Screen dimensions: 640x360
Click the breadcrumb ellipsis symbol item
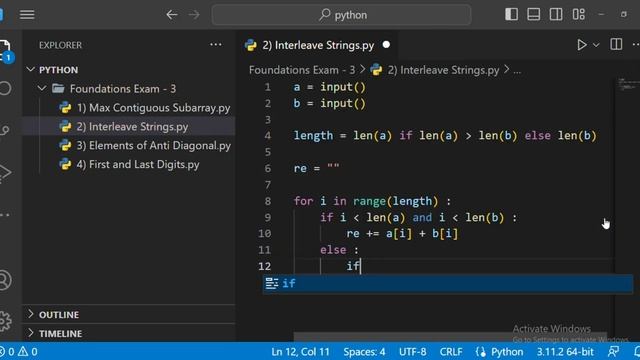click(x=517, y=70)
